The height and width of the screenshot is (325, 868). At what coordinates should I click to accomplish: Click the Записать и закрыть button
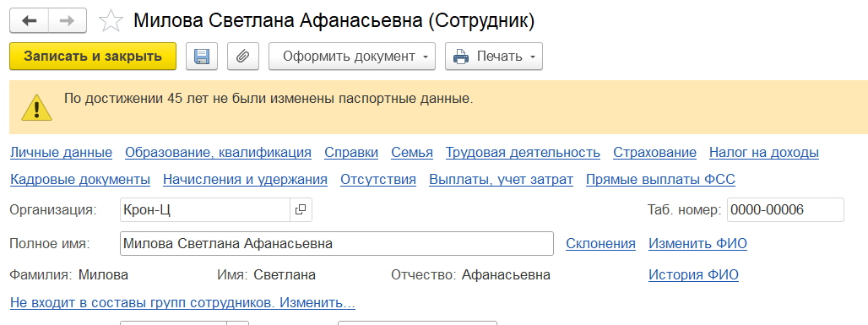click(x=93, y=57)
